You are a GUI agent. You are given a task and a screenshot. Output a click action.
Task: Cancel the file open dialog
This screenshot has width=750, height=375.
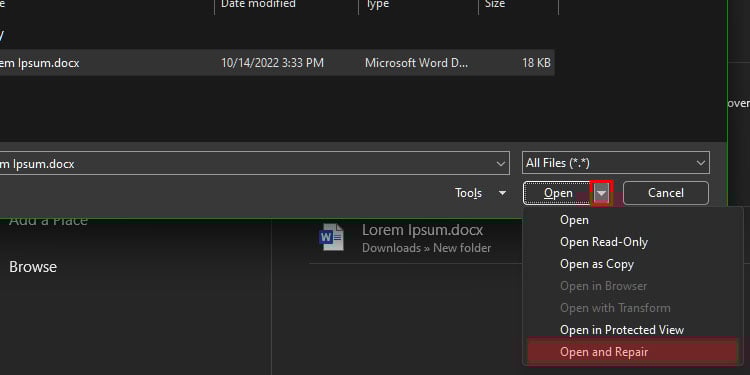click(665, 193)
